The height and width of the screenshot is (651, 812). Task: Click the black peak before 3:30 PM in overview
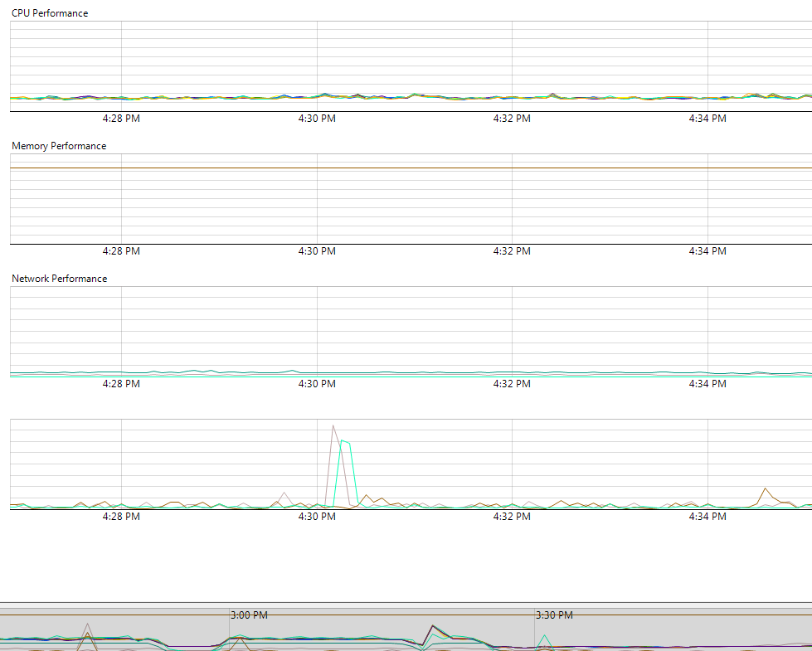point(431,627)
